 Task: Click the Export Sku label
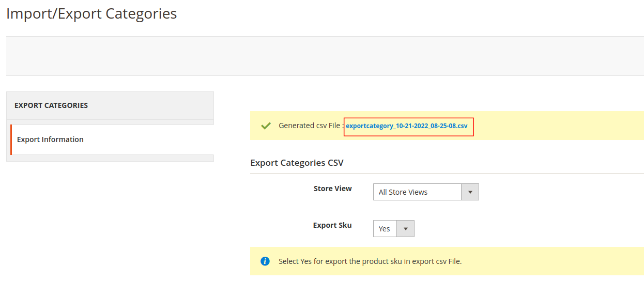pos(332,225)
